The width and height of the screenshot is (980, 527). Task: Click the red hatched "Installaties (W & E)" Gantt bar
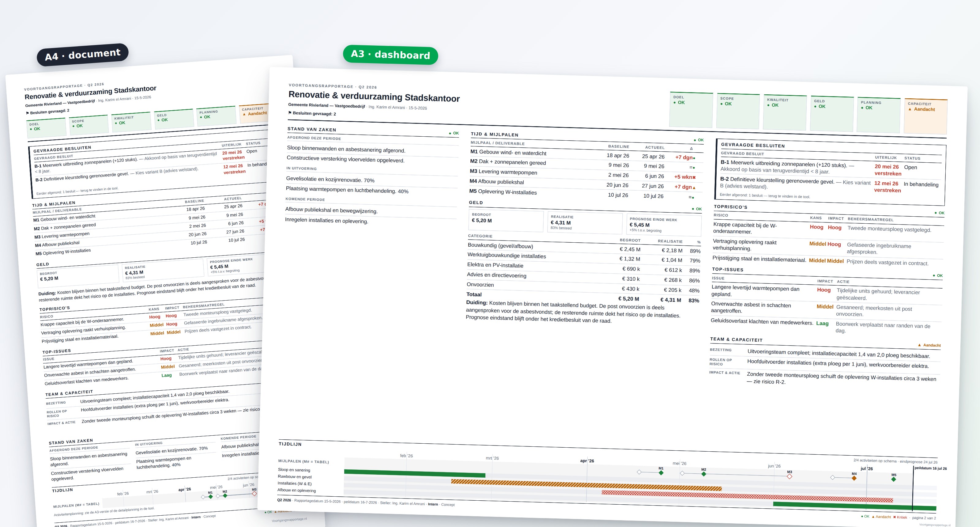point(747,496)
